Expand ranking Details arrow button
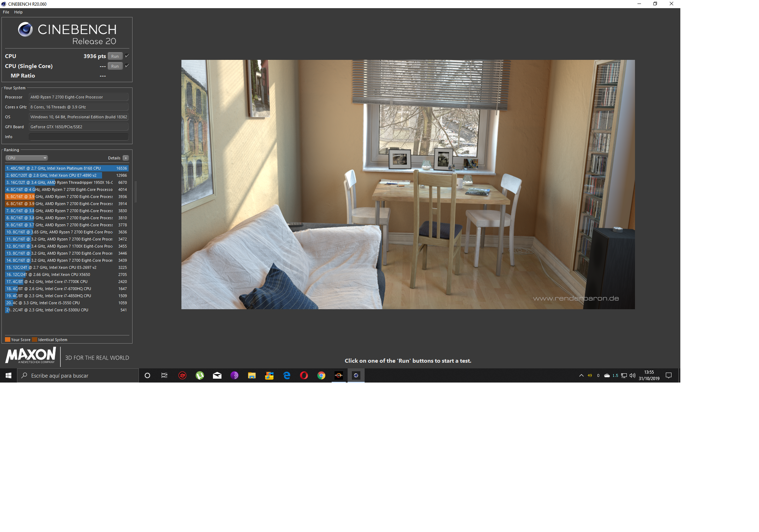The height and width of the screenshot is (532, 759). pyautogui.click(x=126, y=158)
